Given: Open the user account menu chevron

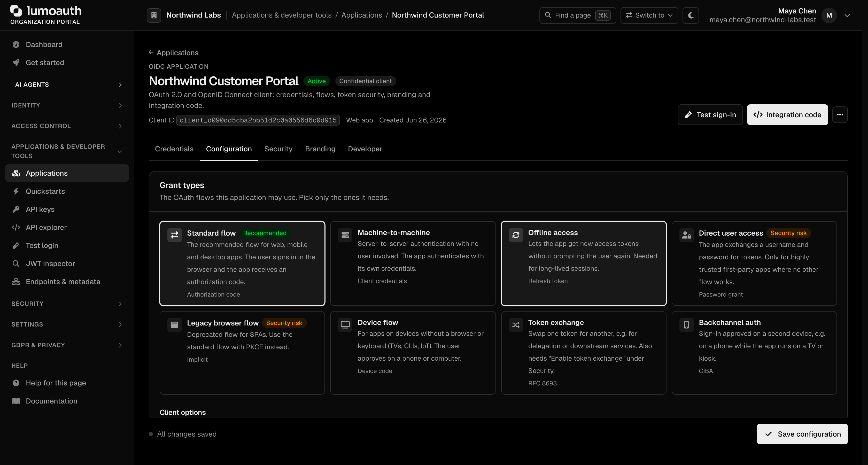Looking at the screenshot, I should point(847,16).
